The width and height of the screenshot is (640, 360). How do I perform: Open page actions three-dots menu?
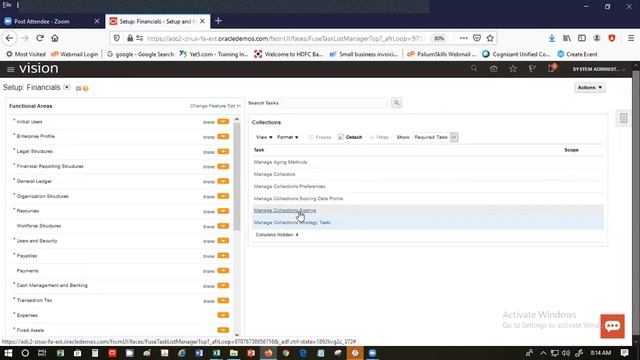tap(463, 38)
